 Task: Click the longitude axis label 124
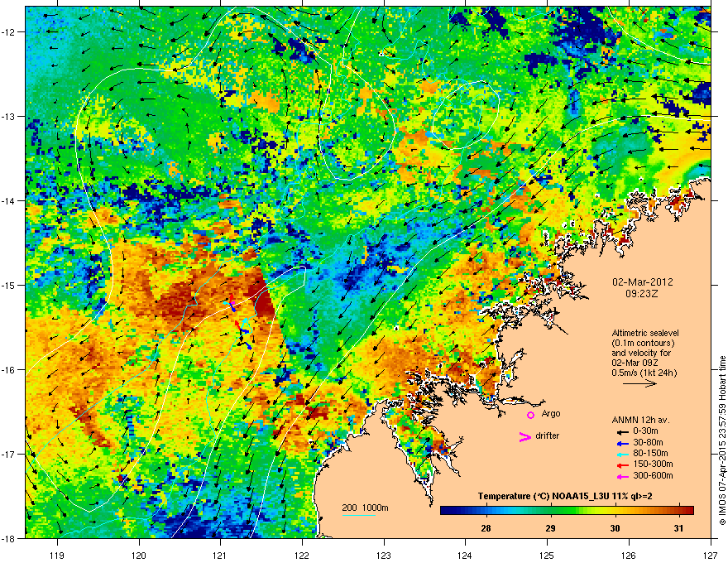(x=465, y=556)
